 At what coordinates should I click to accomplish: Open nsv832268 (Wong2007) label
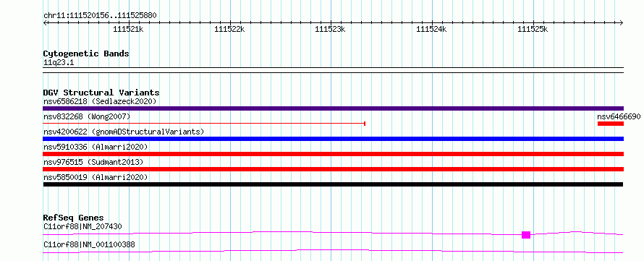tap(87, 116)
